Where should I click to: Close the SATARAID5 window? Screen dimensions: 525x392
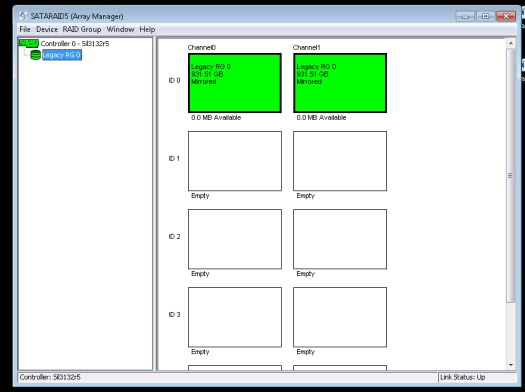tap(506, 16)
